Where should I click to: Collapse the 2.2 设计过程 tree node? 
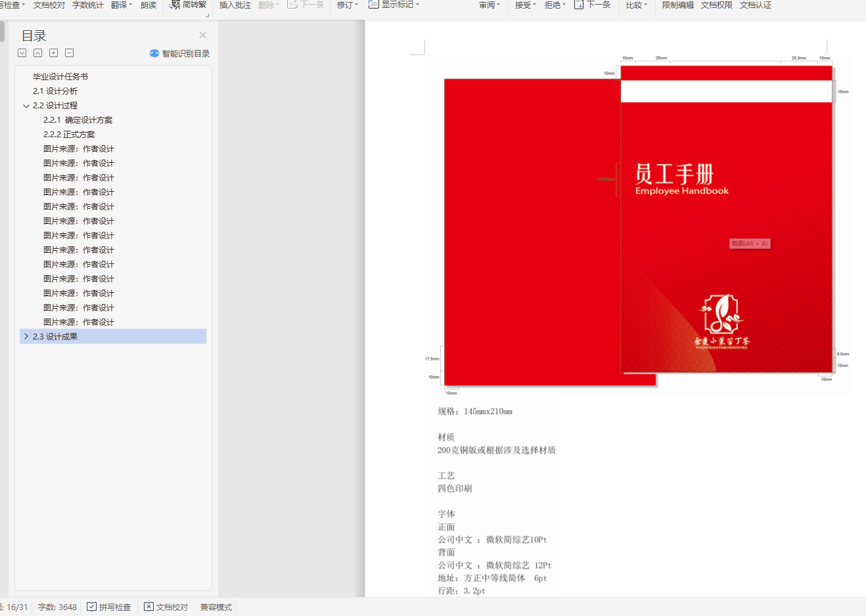[x=26, y=106]
